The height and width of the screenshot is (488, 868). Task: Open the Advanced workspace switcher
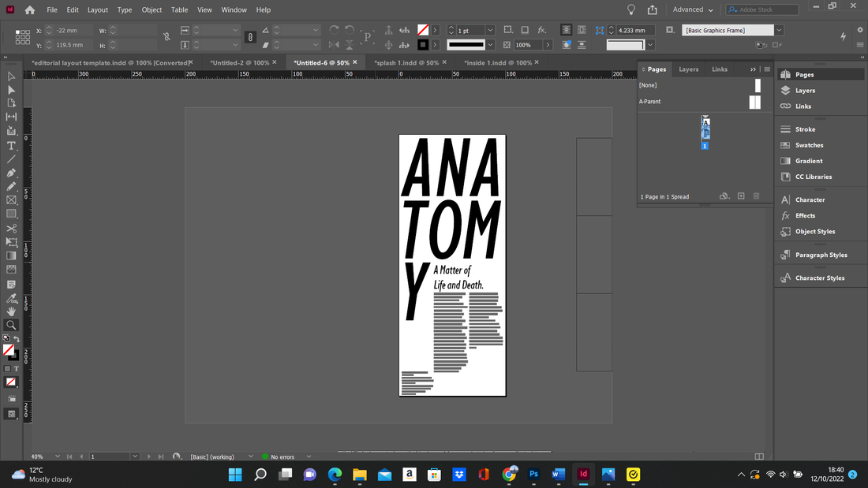(x=693, y=10)
